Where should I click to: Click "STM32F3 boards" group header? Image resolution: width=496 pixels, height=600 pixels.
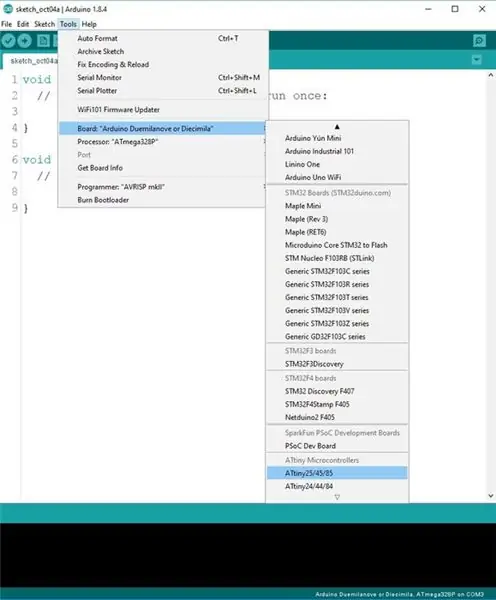click(310, 351)
